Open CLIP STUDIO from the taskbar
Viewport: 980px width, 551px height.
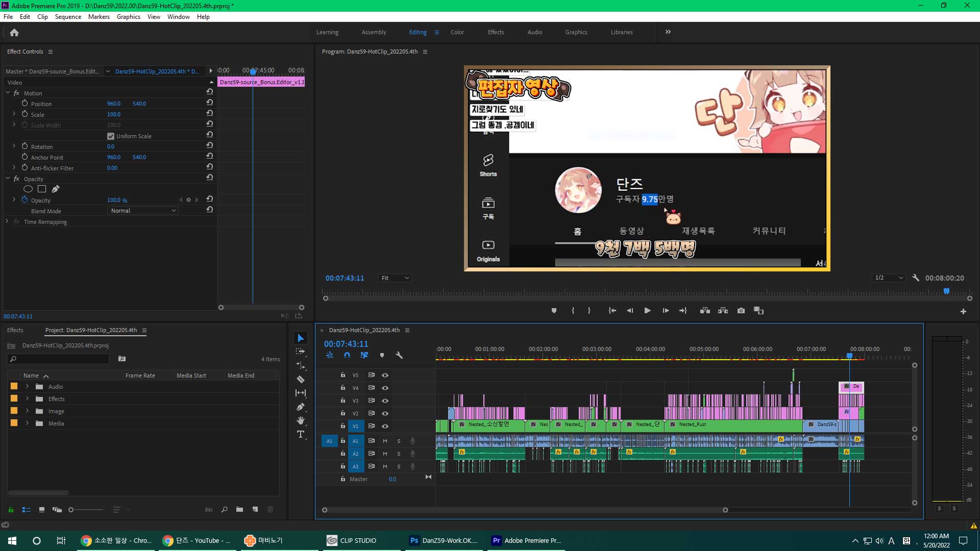point(352,540)
